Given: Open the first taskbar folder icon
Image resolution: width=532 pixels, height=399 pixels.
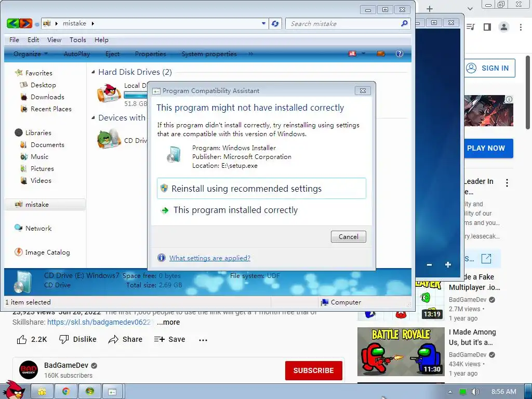Looking at the screenshot, I should coord(42,392).
